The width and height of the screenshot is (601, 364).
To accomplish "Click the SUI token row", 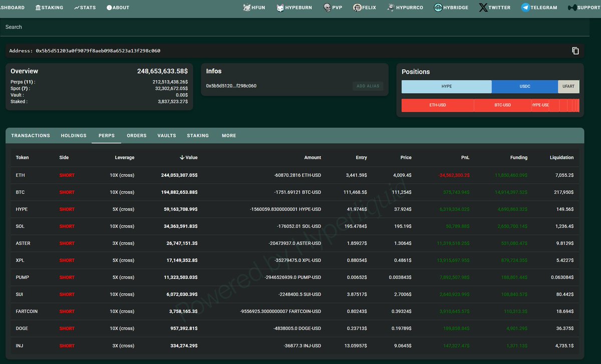I will pyautogui.click(x=294, y=294).
